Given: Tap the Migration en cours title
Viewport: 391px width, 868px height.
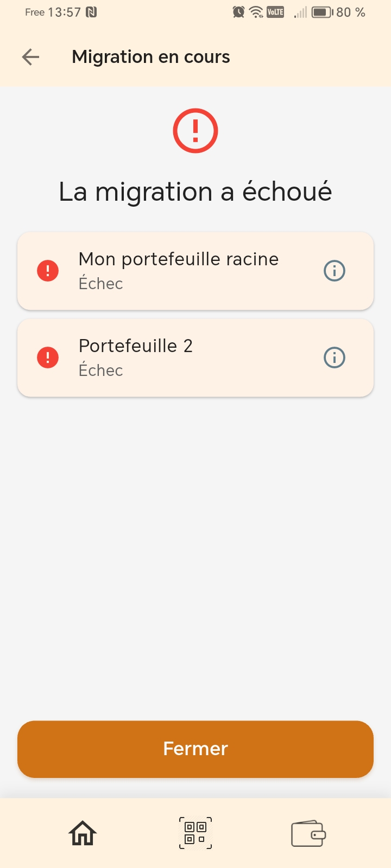Looking at the screenshot, I should 151,57.
